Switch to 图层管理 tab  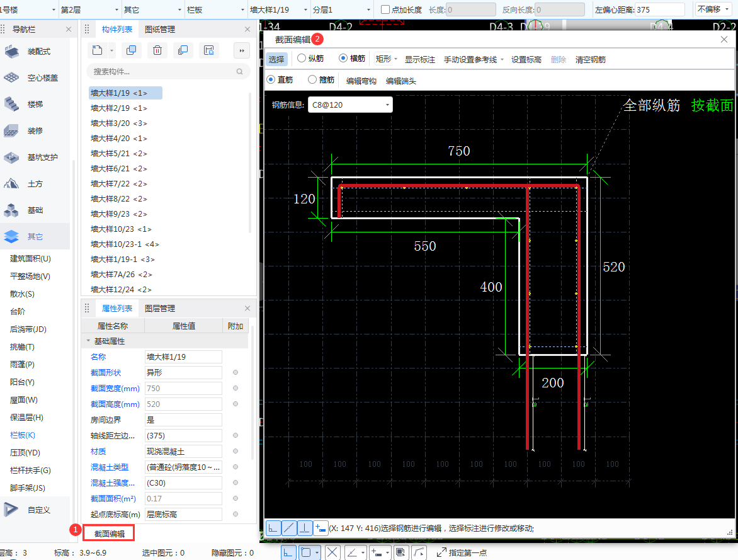[160, 309]
